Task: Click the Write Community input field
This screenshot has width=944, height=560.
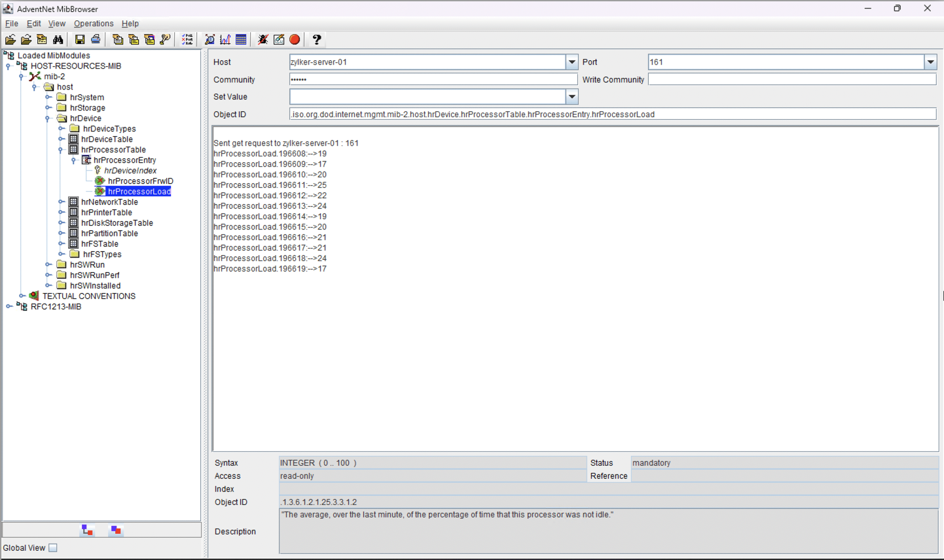Action: 791,80
